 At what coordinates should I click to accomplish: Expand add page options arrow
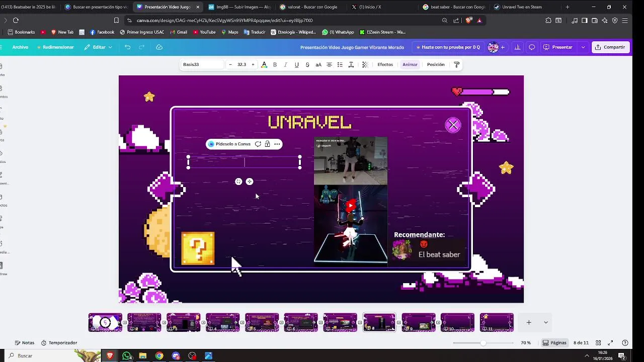(x=545, y=322)
